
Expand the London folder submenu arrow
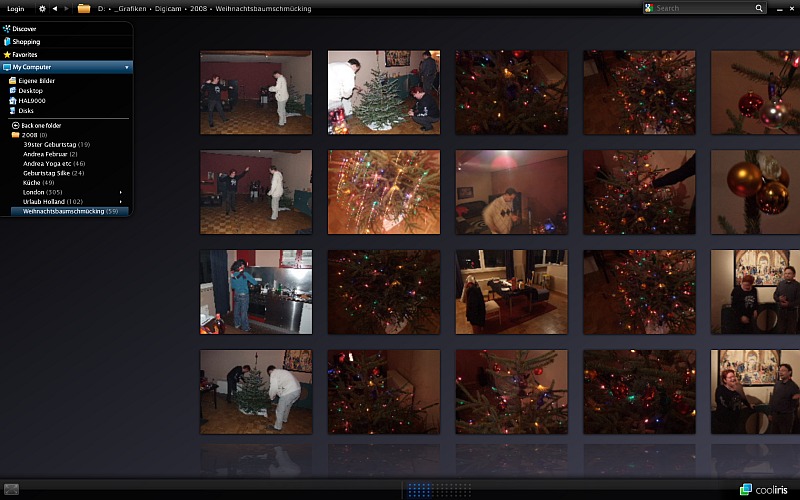(121, 192)
